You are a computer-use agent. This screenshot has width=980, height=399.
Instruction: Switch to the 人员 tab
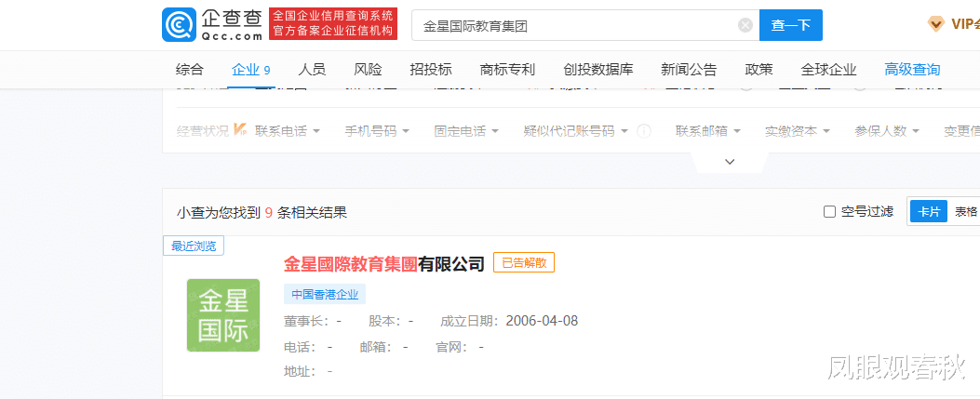[312, 70]
